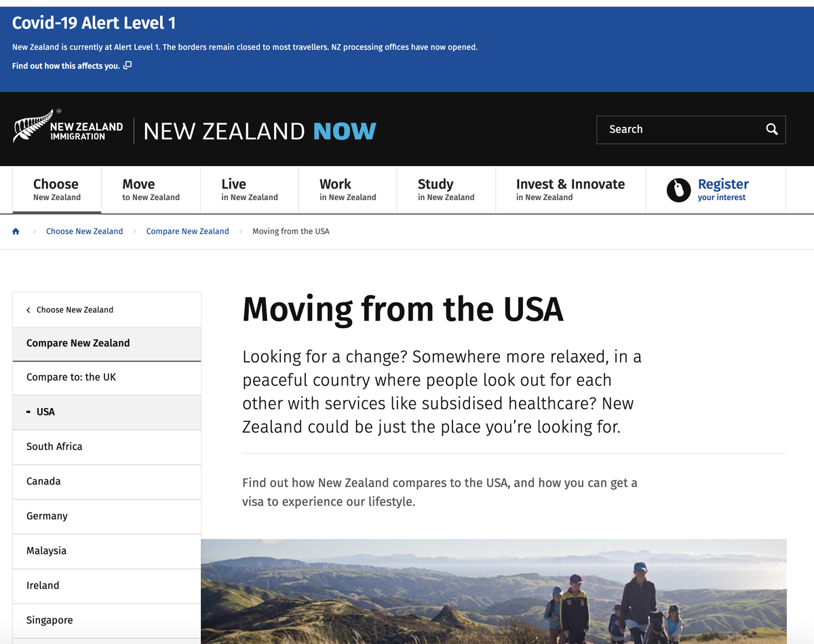Select 'Compare New Zealand' sidebar heading
Image resolution: width=814 pixels, height=644 pixels.
[x=106, y=344]
